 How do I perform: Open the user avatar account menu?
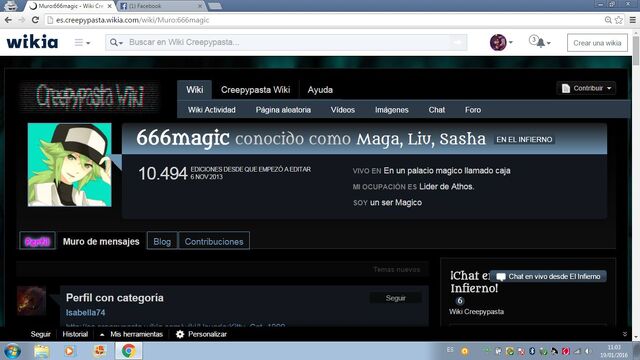pos(501,42)
